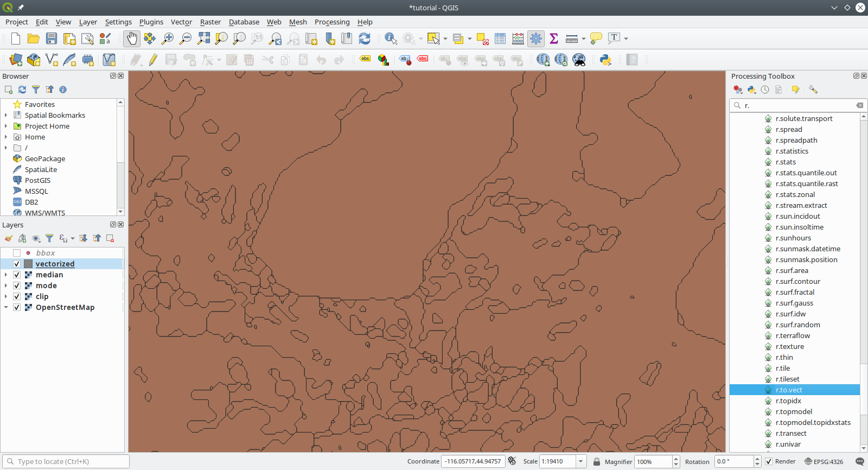Image resolution: width=868 pixels, height=470 pixels.
Task: Toggle the Render checkbox
Action: click(x=769, y=461)
